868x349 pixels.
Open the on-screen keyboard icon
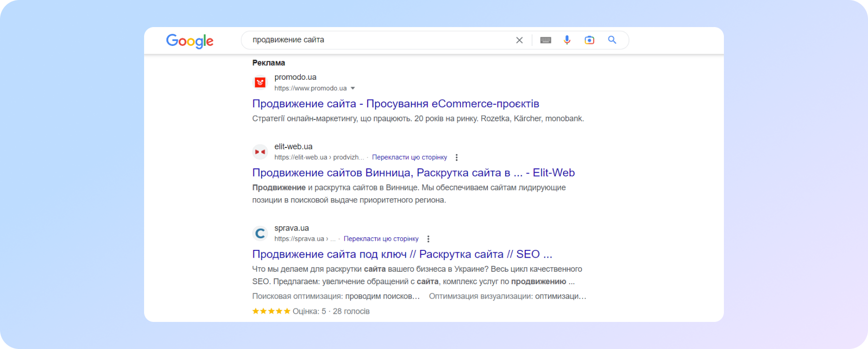coord(545,40)
